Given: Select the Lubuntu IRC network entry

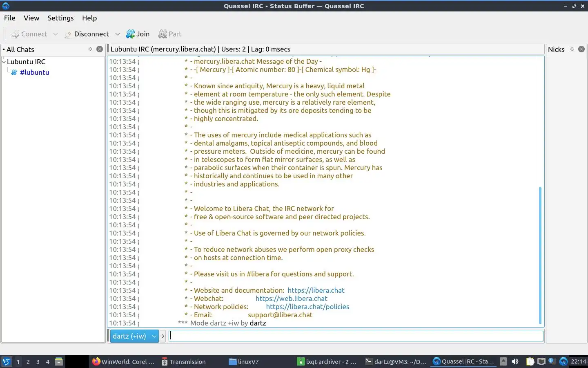Looking at the screenshot, I should 26,62.
